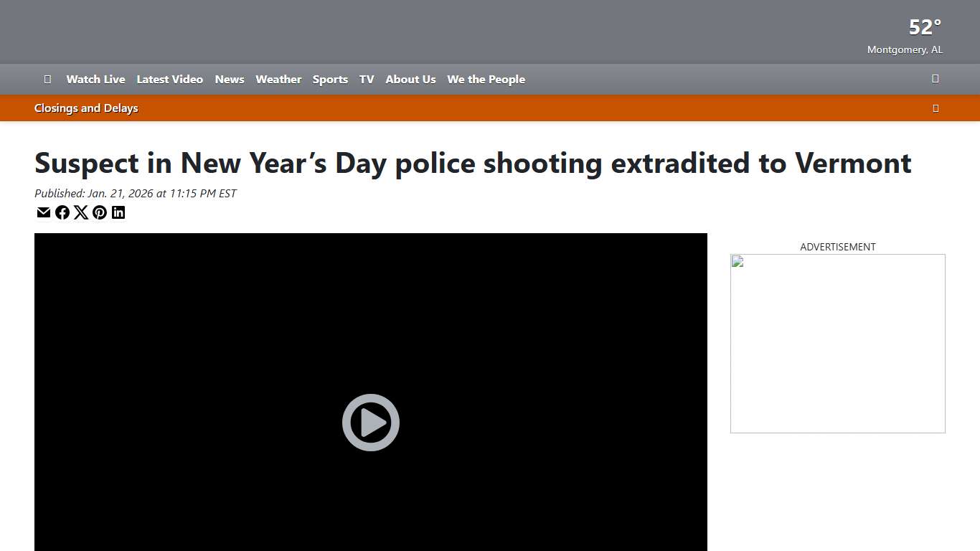Click the 52° weather display
The height and width of the screenshot is (551, 980).
923,27
